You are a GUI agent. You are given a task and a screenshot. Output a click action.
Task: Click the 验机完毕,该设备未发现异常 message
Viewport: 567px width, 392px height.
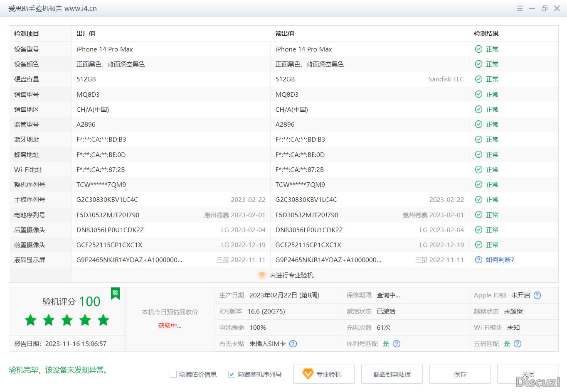pos(59,370)
